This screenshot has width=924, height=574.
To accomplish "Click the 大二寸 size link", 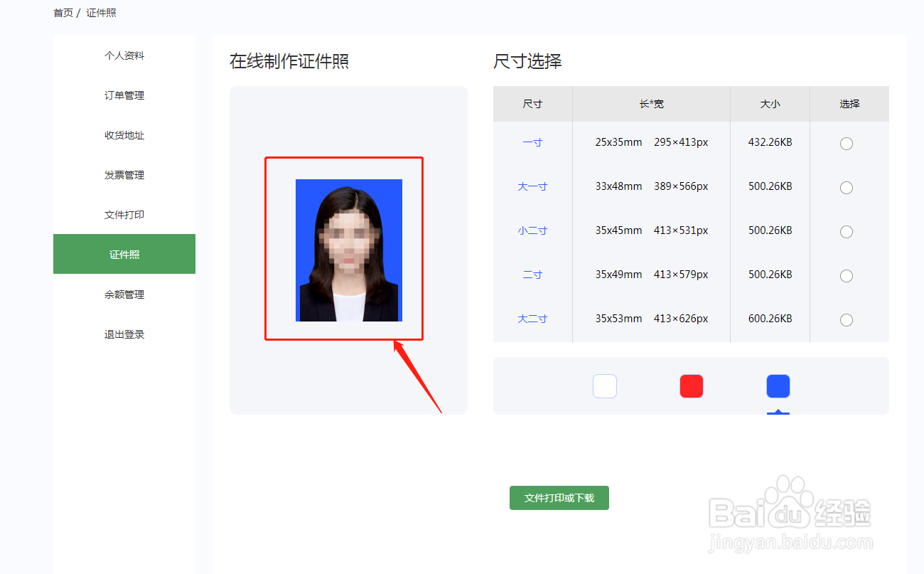I will coord(532,319).
